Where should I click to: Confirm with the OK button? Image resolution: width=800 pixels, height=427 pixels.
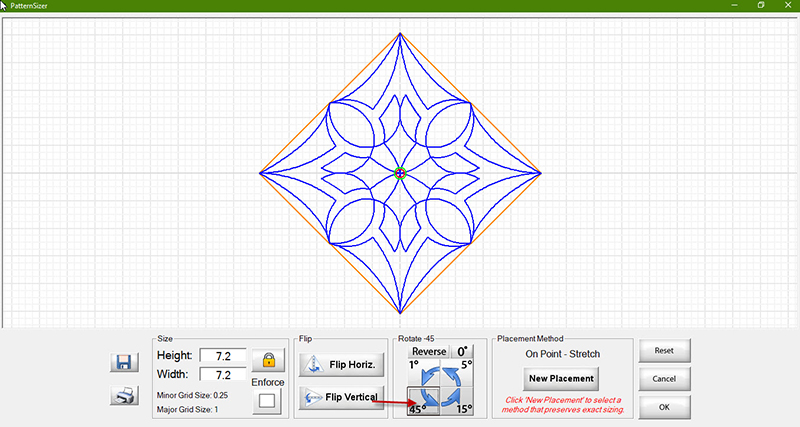[x=665, y=408]
